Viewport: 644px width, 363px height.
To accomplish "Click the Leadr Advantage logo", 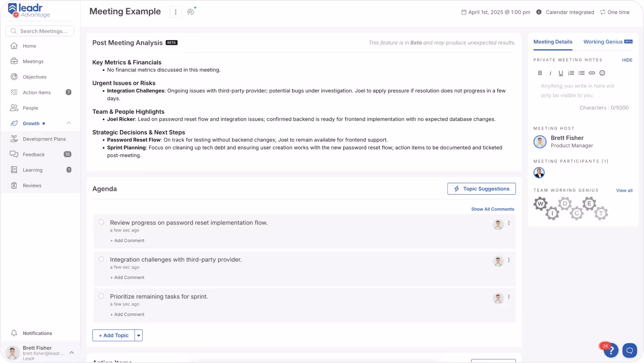I will (29, 10).
